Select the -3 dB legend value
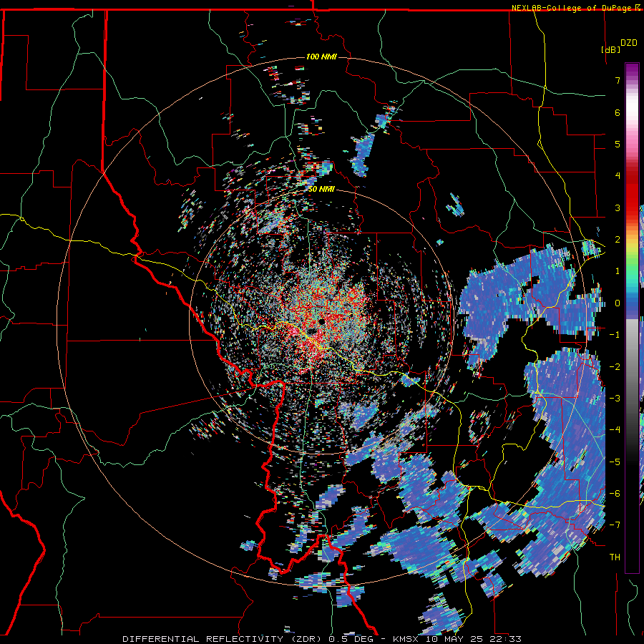The width and height of the screenshot is (644, 644). pos(615,399)
